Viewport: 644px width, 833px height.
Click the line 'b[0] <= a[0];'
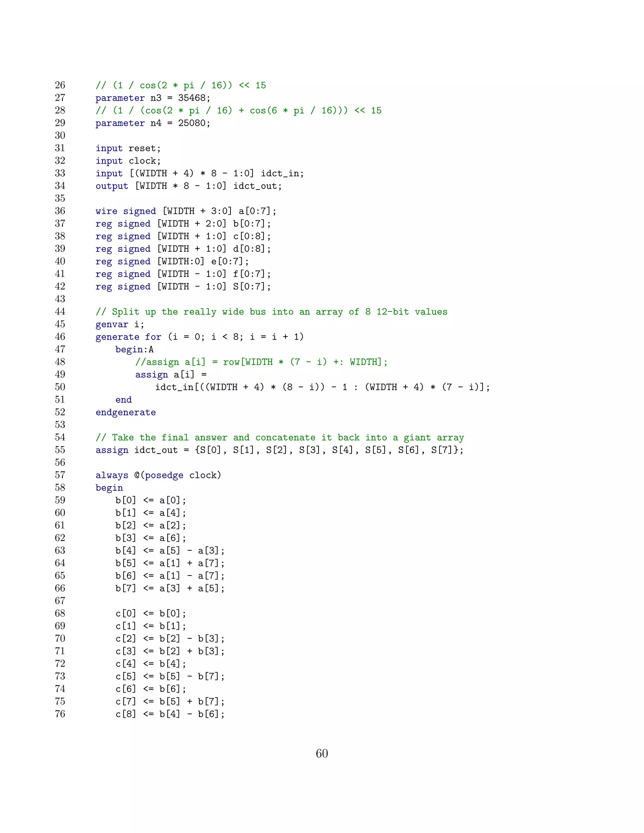(151, 500)
